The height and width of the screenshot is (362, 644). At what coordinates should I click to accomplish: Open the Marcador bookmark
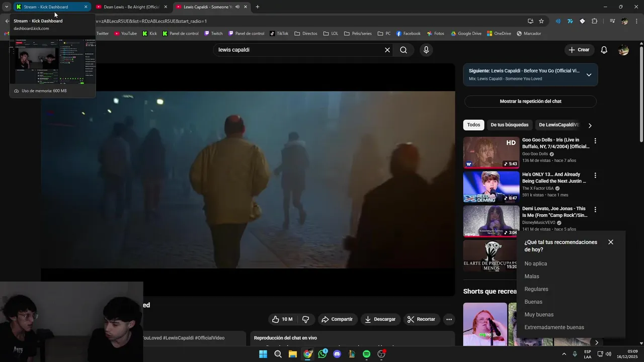click(x=529, y=34)
